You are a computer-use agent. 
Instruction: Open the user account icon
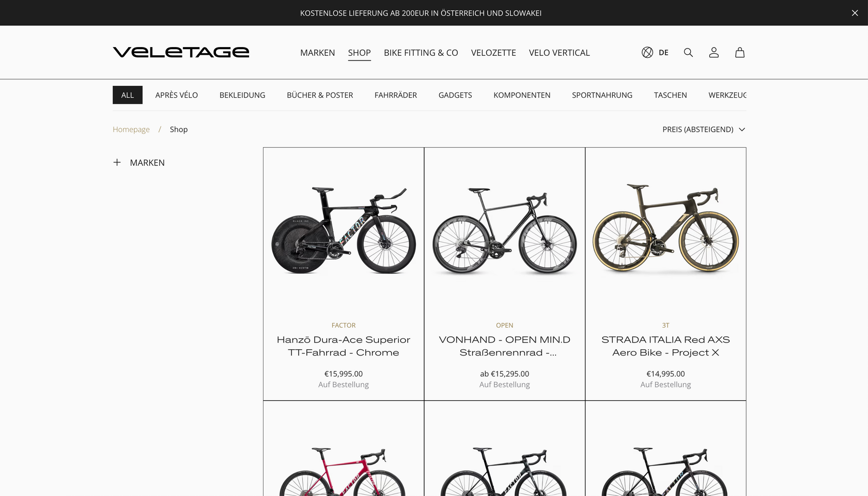coord(714,52)
